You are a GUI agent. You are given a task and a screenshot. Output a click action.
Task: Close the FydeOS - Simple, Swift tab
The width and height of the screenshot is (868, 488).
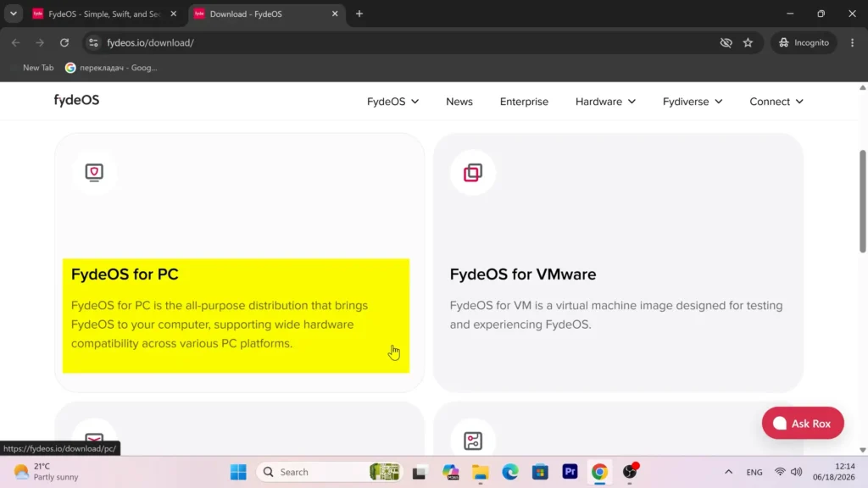pos(173,14)
